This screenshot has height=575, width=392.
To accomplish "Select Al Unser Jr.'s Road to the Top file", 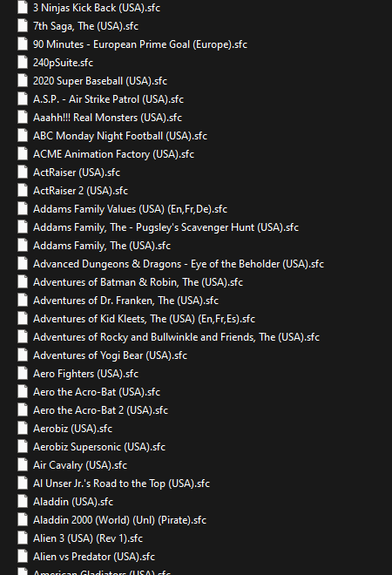I will click(121, 484).
